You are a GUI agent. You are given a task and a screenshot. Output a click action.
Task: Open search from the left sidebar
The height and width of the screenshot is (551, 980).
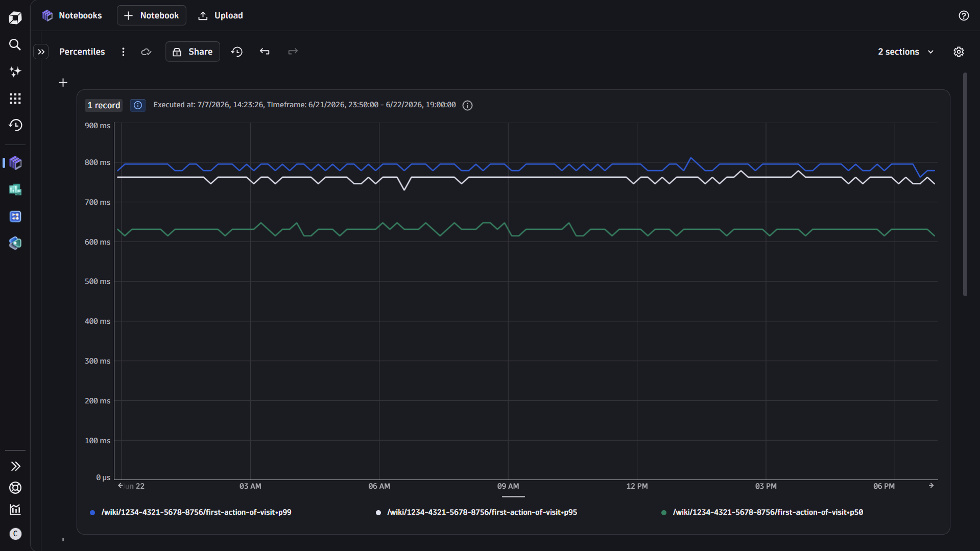click(15, 45)
